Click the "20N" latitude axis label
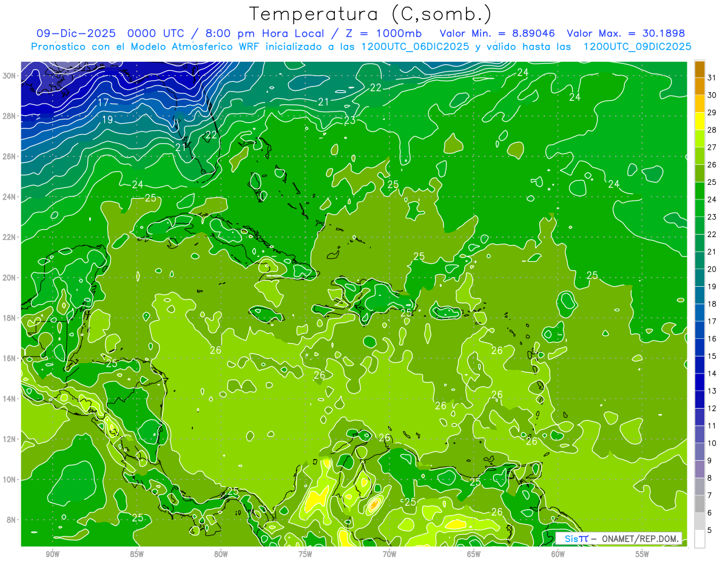728x562 pixels. tap(10, 278)
